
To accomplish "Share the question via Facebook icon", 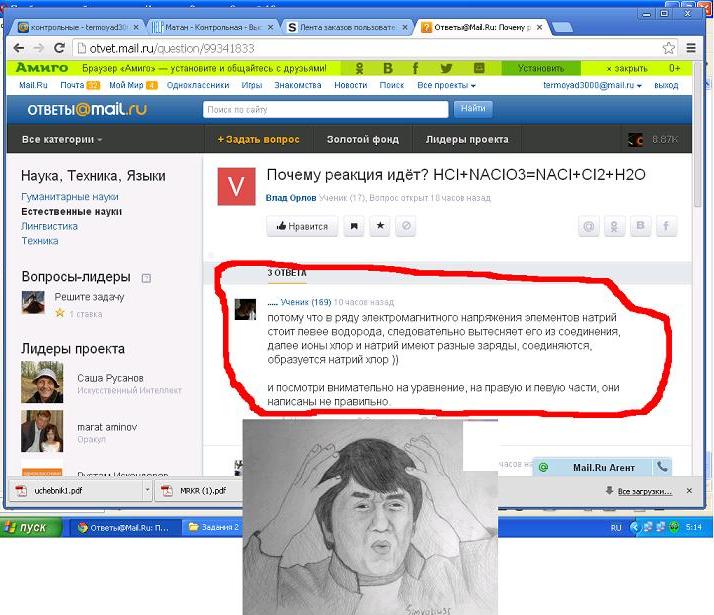I will (x=665, y=227).
